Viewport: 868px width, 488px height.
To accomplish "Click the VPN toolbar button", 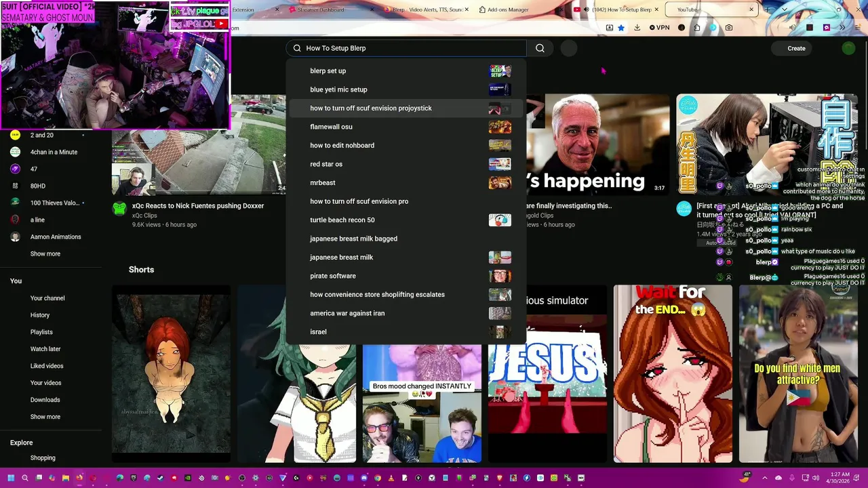I will [659, 28].
